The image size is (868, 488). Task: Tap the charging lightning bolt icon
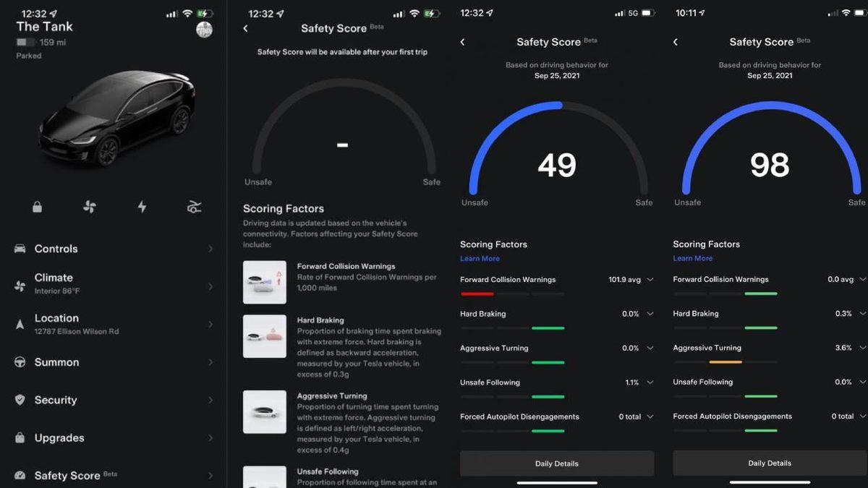tap(142, 207)
